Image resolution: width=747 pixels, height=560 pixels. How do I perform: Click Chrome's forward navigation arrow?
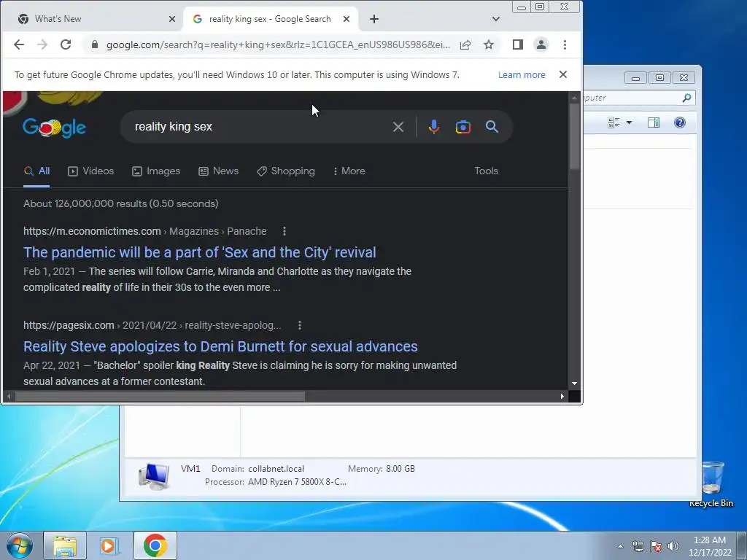tap(42, 44)
